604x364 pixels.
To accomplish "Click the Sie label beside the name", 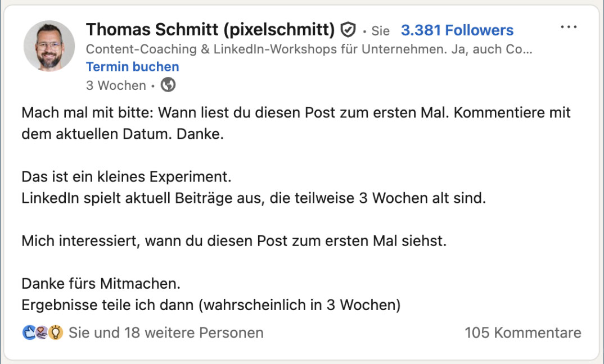I will point(381,31).
